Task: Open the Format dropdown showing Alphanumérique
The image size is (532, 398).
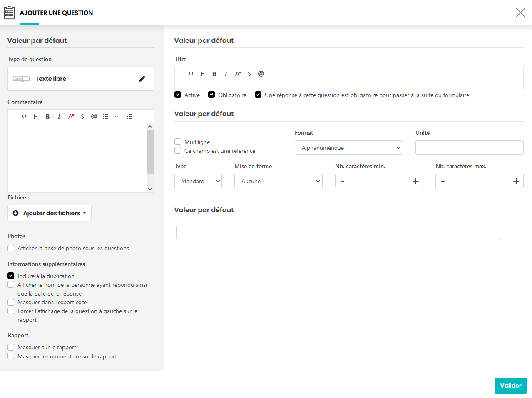Action: click(x=348, y=148)
